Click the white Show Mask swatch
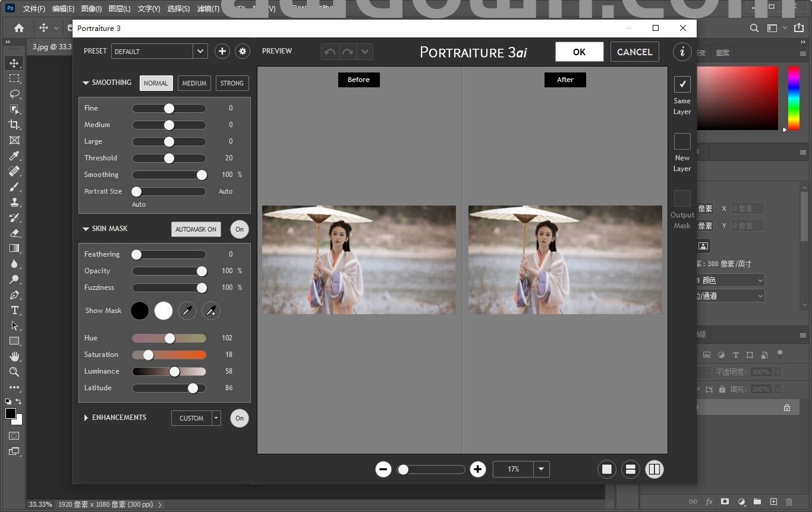The width and height of the screenshot is (812, 512). pos(163,311)
